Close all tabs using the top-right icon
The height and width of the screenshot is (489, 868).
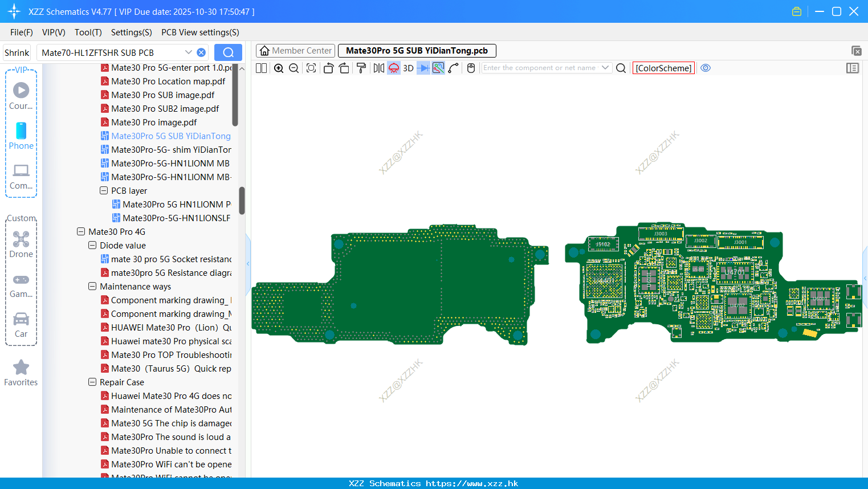pyautogui.click(x=856, y=51)
